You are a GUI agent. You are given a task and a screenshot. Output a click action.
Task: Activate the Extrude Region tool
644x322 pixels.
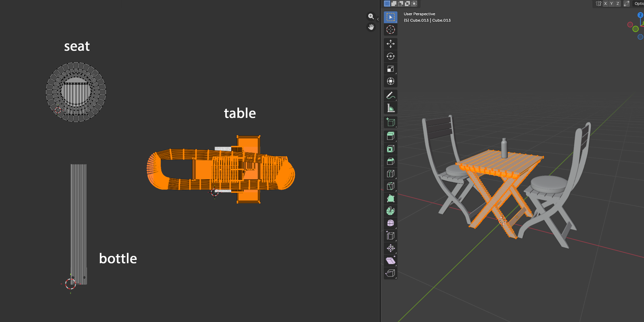coord(391,136)
